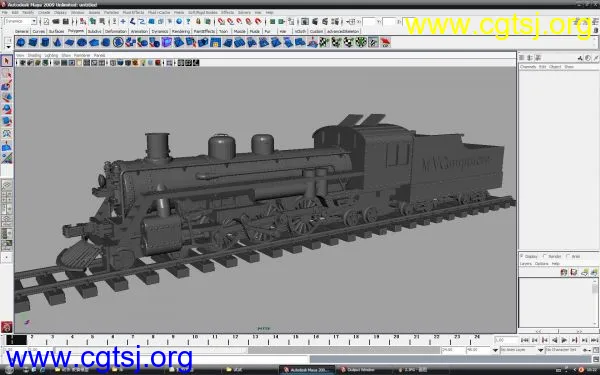Create a polygon cube from the shelf

coord(33,42)
